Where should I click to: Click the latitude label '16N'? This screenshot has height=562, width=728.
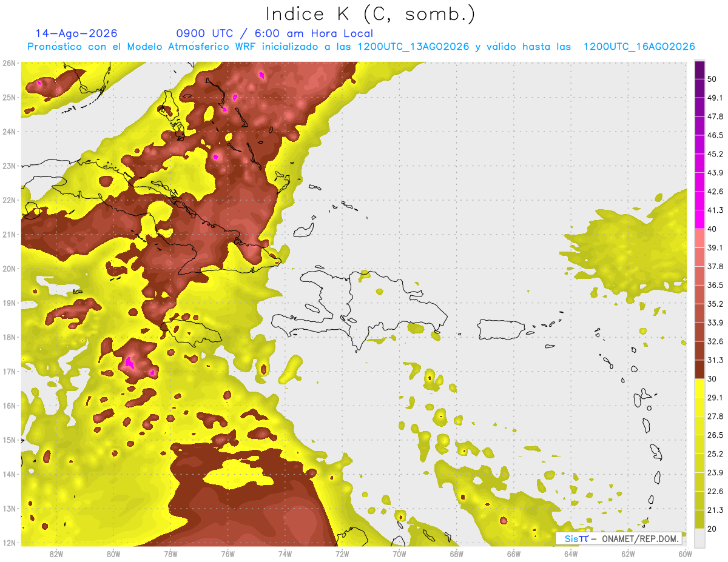click(x=9, y=406)
